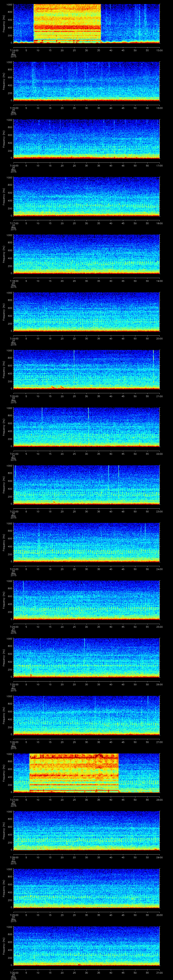Image resolution: width=173 pixels, height=980 pixels.
Task: Open the spectrogram panel starting 7:15:00
Action: coord(86,81)
